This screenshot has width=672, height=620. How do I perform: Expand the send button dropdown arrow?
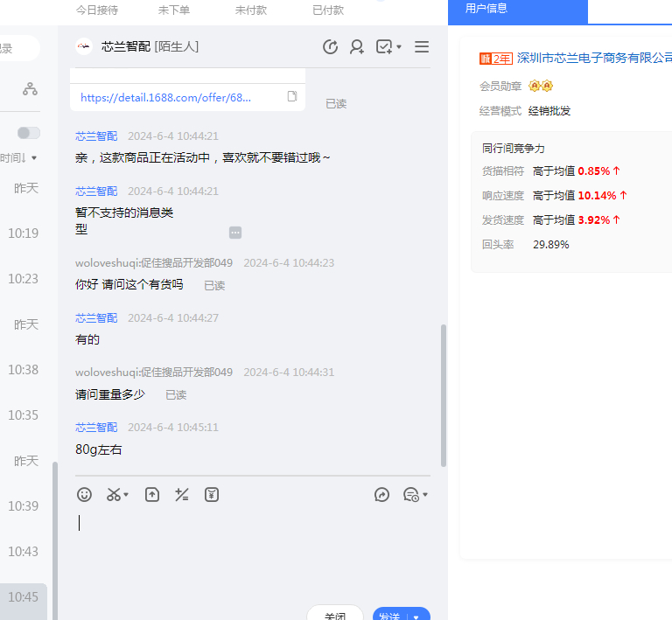(x=416, y=616)
